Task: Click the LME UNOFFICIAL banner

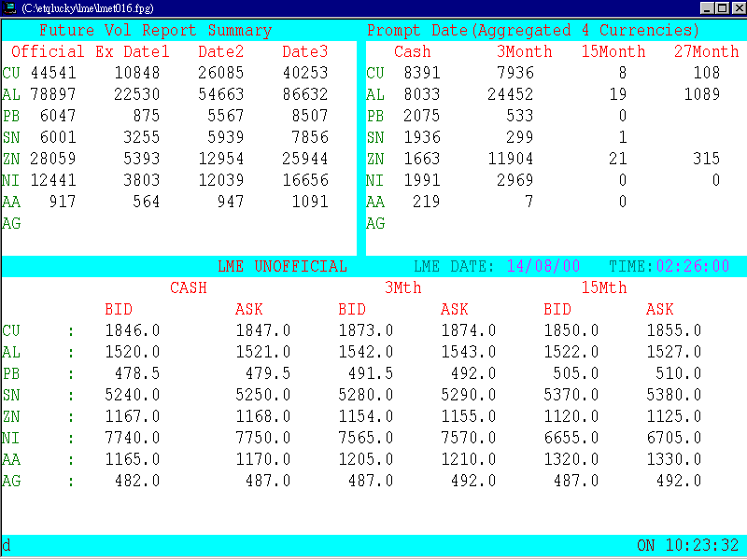Action: pyautogui.click(x=283, y=266)
